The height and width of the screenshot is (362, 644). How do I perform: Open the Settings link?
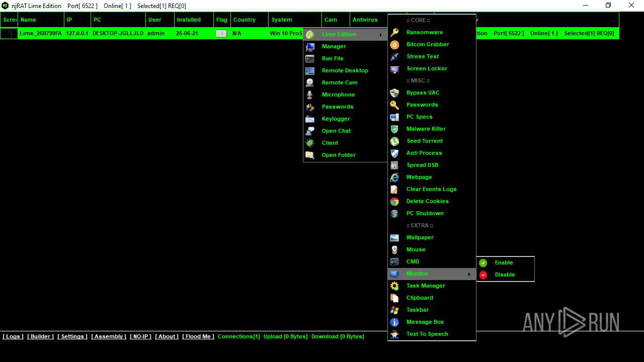(72, 336)
